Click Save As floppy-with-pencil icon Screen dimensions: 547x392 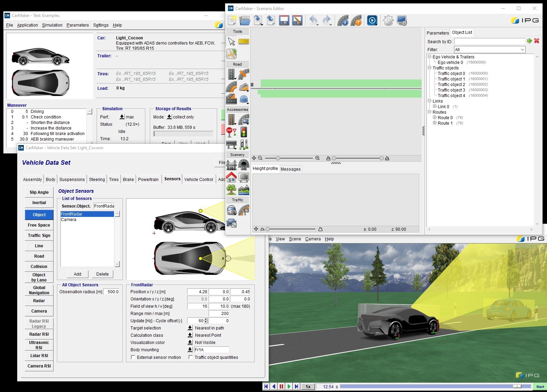click(x=297, y=20)
